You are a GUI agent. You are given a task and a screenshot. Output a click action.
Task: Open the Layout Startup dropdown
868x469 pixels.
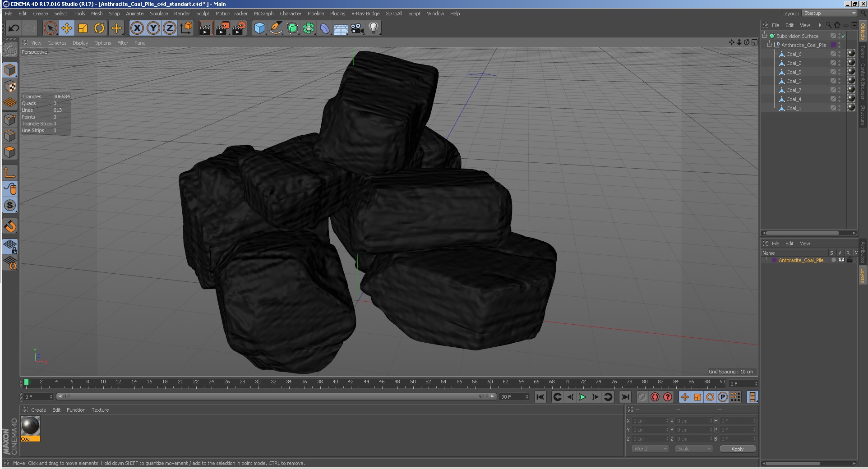pos(829,14)
